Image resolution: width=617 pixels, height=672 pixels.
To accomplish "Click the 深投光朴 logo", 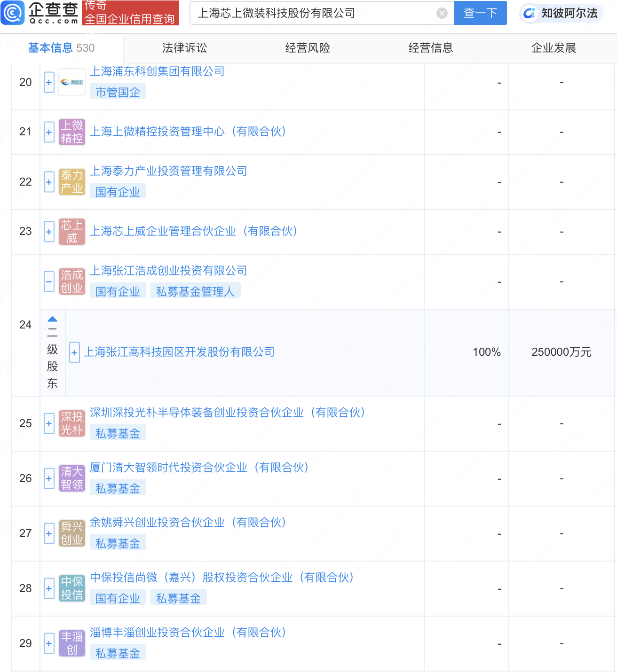I will click(x=72, y=423).
